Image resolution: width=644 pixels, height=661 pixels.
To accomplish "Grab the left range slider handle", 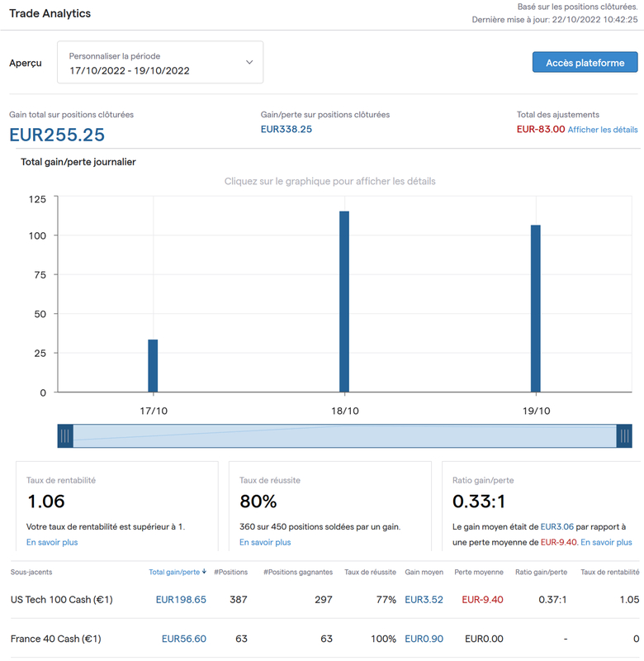I will 65,436.
